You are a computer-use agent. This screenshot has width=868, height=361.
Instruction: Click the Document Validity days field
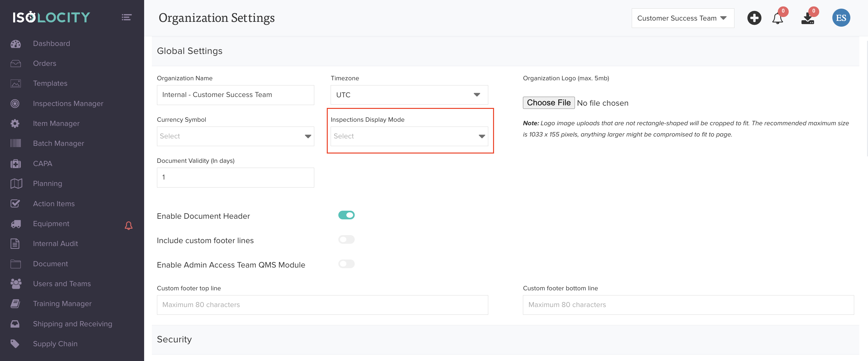coord(235,177)
